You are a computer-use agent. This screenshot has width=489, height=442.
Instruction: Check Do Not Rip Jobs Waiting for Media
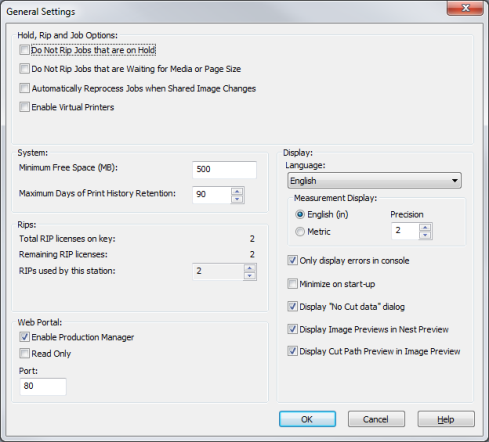pos(24,69)
